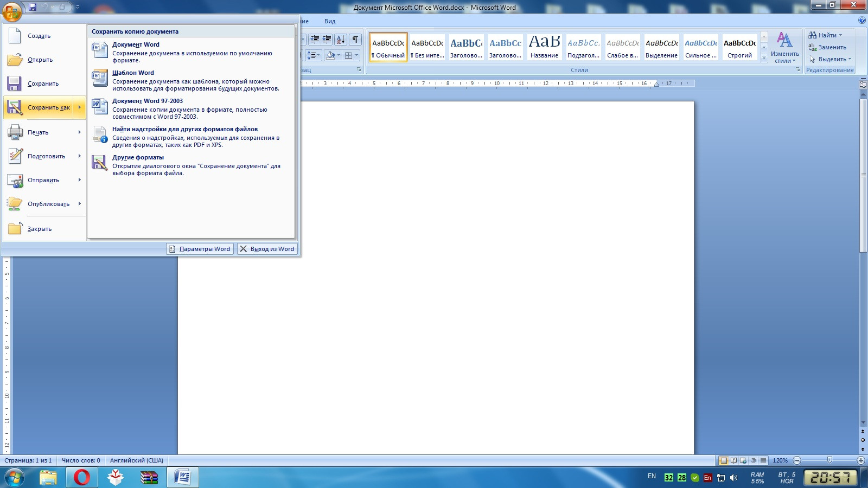Screen dimensions: 868x488
Task: Click the zoom slider handle
Action: coord(829,460)
